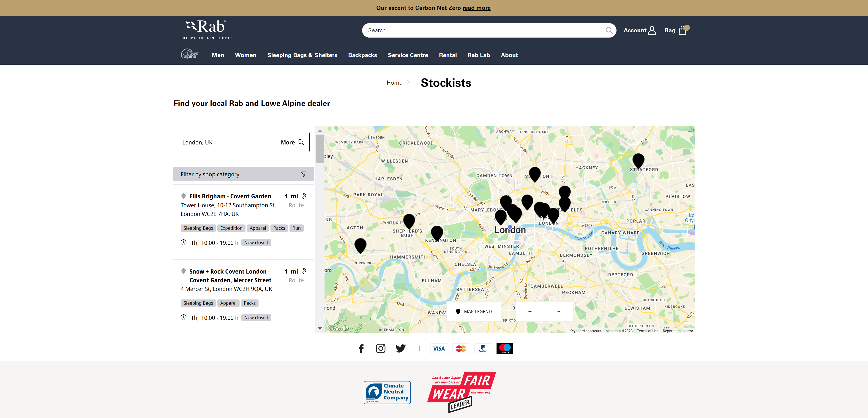
Task: Open the About menu
Action: pyautogui.click(x=509, y=55)
